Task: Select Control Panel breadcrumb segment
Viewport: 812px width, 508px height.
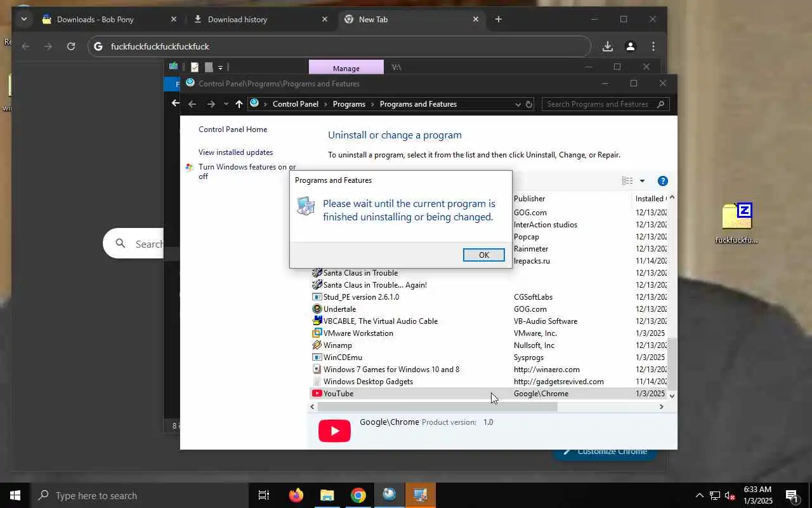Action: click(x=296, y=104)
